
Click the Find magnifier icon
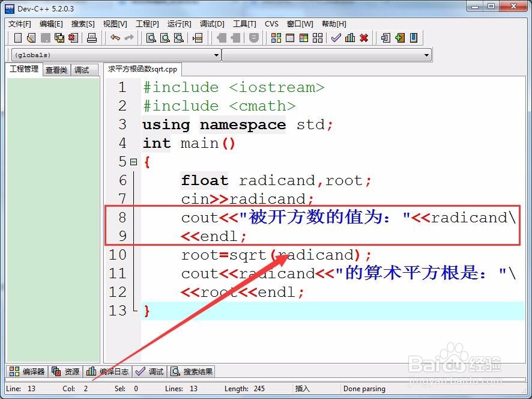[x=151, y=38]
